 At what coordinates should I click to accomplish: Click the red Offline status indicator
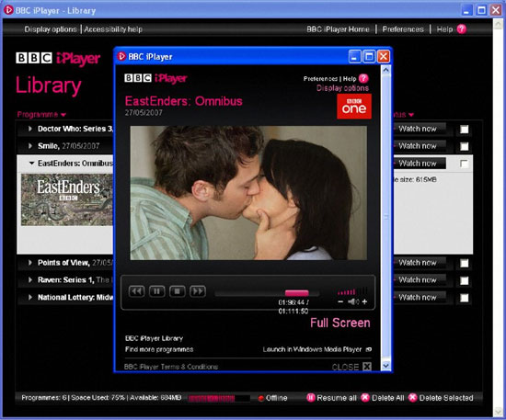(x=260, y=399)
